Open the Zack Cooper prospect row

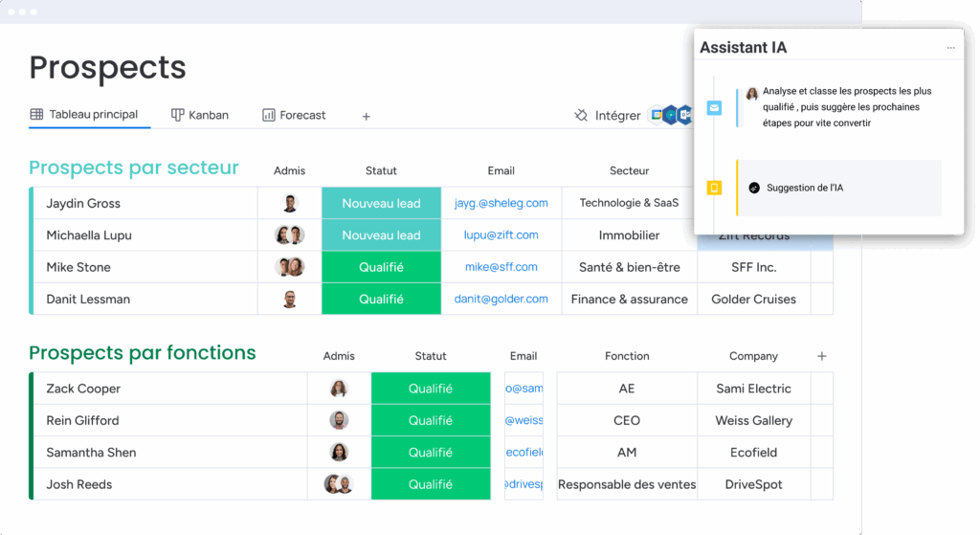pyautogui.click(x=170, y=389)
